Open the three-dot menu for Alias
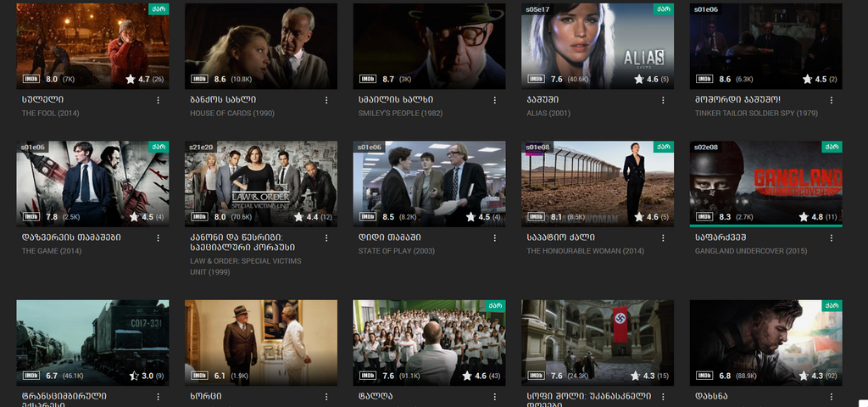The width and height of the screenshot is (868, 407). 663,100
